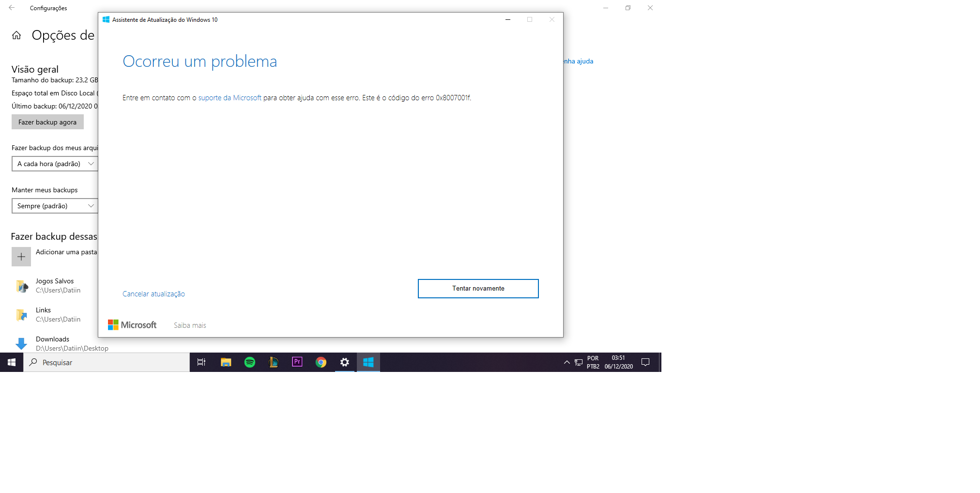The width and height of the screenshot is (980, 493).
Task: Click the network icon in system tray
Action: (579, 362)
